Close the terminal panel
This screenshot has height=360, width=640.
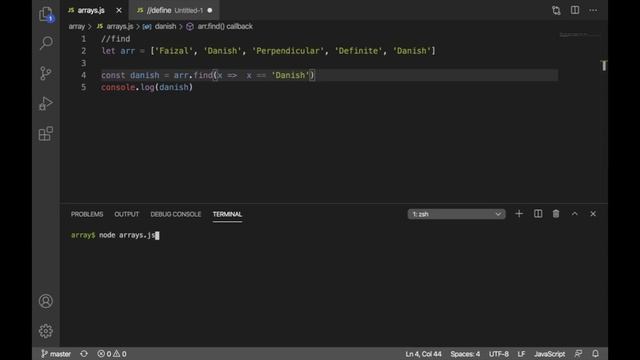click(x=593, y=214)
